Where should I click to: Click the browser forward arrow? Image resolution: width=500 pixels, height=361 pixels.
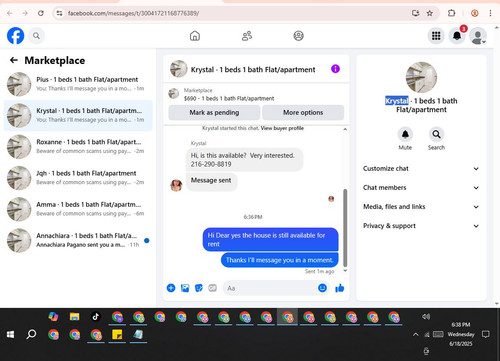coord(25,13)
